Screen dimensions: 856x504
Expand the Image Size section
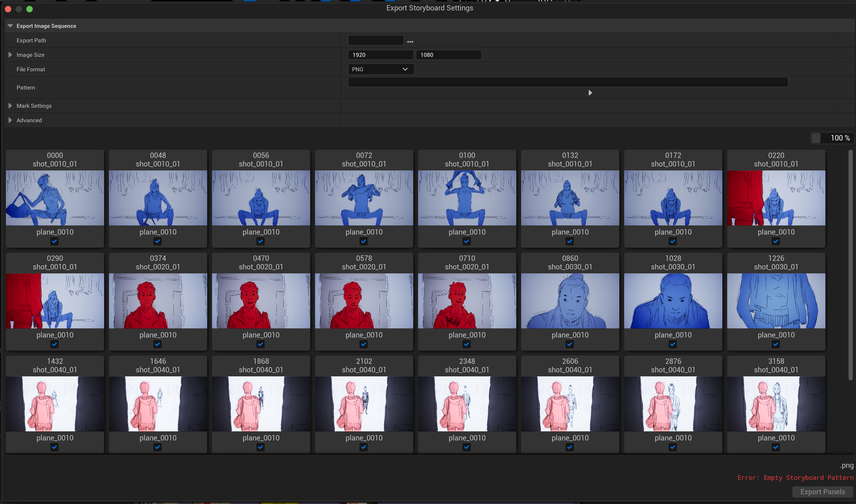pyautogui.click(x=10, y=55)
